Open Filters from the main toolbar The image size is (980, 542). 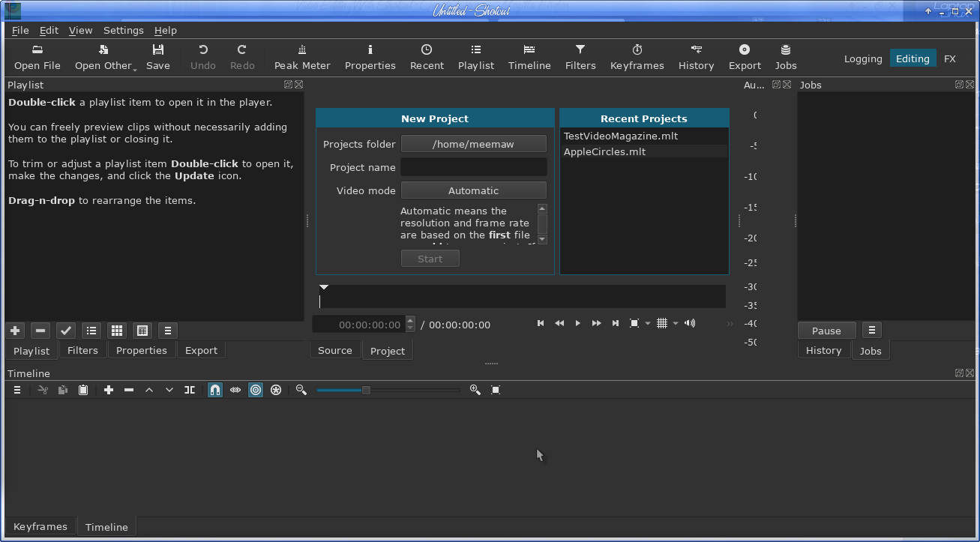[580, 57]
